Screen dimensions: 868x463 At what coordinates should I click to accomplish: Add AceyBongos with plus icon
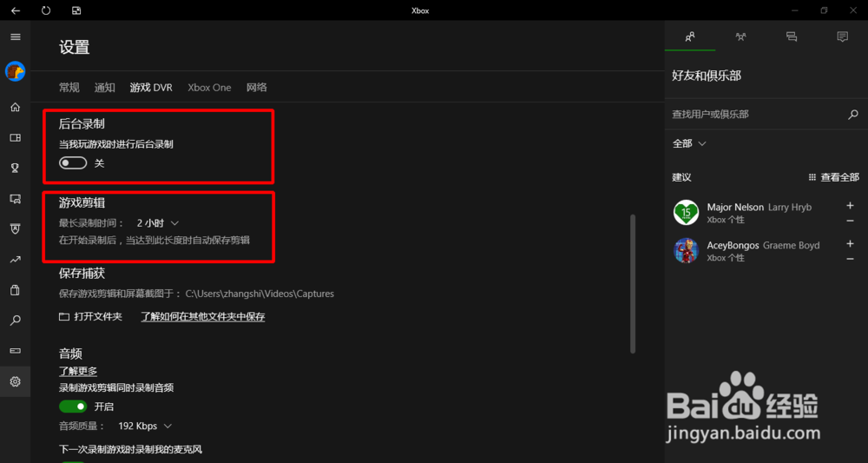pyautogui.click(x=851, y=244)
